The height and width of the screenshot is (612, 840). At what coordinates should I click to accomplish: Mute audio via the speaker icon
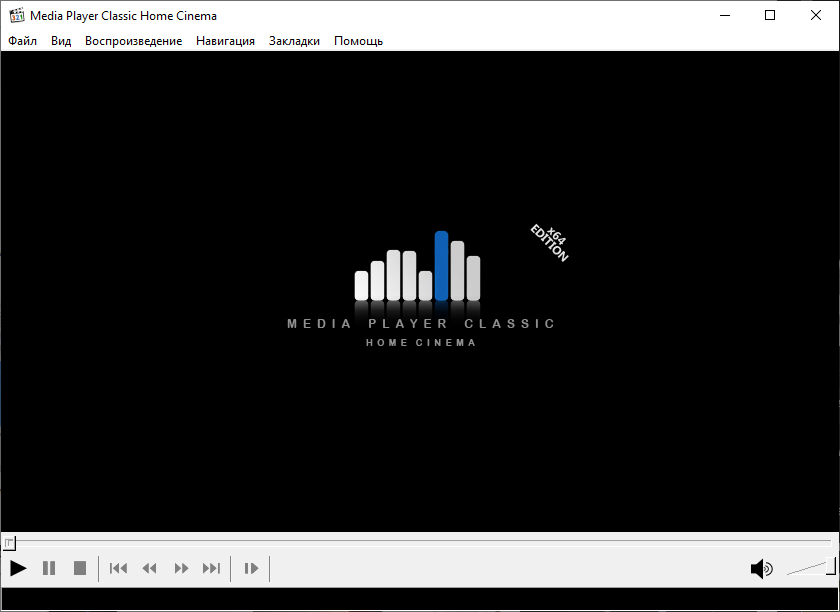coord(761,569)
